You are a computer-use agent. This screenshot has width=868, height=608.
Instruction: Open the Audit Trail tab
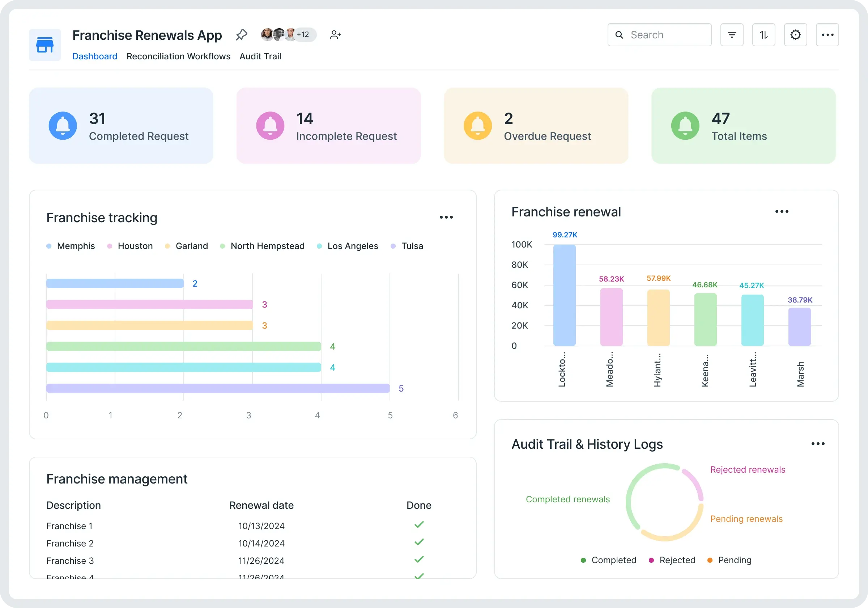click(260, 56)
